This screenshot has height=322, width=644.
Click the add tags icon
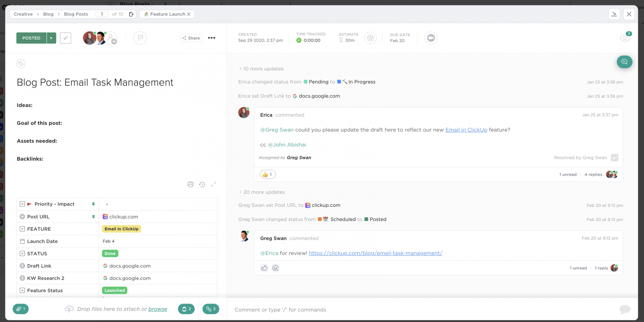21,64
